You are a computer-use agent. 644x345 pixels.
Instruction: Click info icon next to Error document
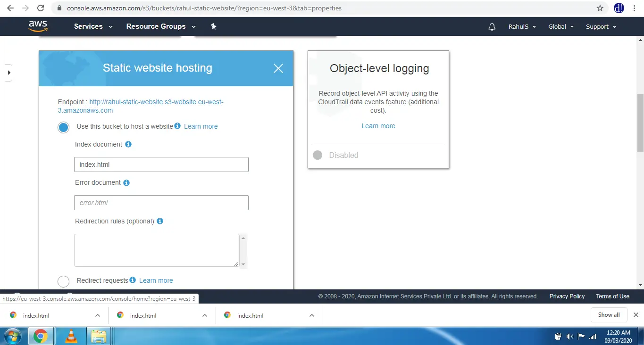click(x=126, y=182)
